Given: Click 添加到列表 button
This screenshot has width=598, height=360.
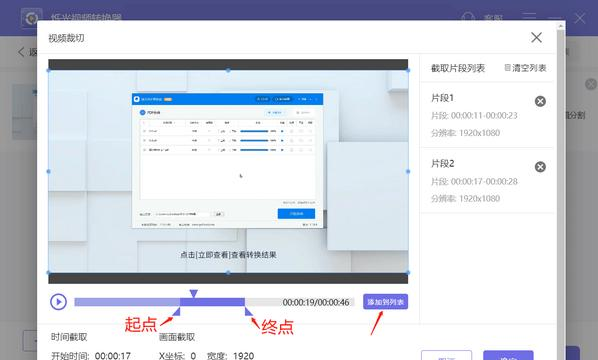Looking at the screenshot, I should pyautogui.click(x=385, y=302).
